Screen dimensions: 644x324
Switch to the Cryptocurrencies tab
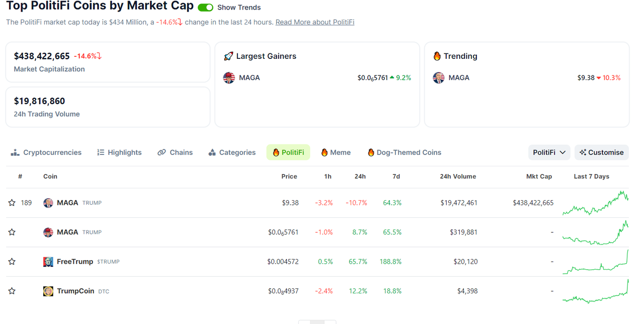click(x=46, y=152)
